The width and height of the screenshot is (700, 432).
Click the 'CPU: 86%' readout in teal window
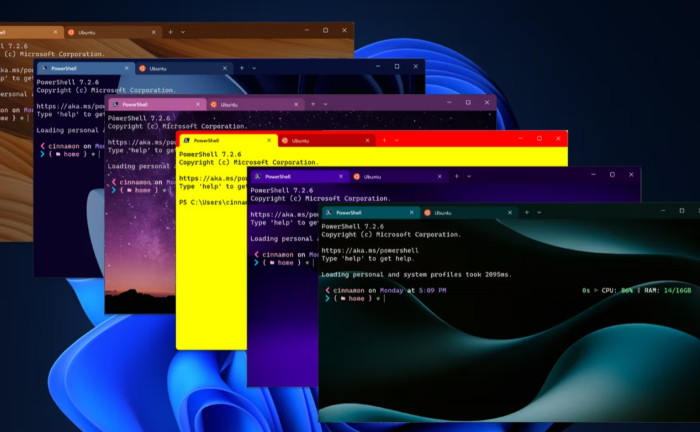pyautogui.click(x=617, y=291)
